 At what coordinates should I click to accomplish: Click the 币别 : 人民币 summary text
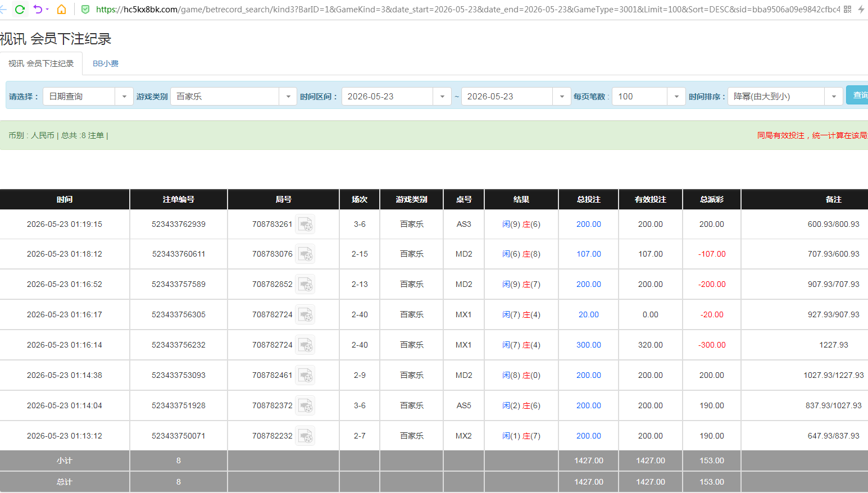[31, 135]
